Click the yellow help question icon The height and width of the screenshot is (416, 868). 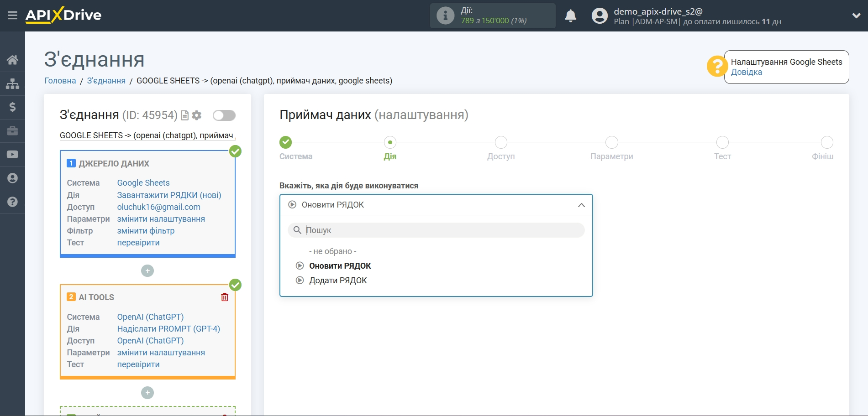coord(717,67)
